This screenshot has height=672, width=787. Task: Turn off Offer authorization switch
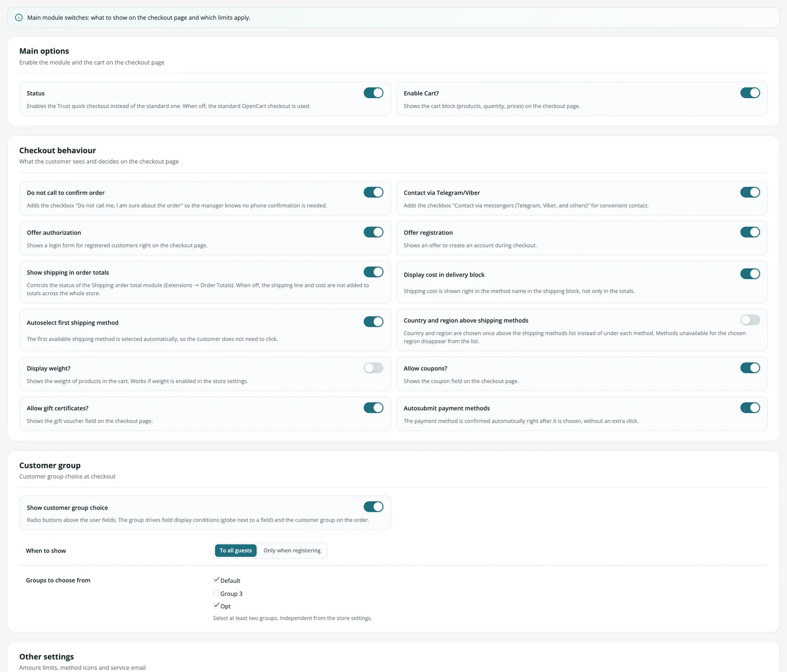pyautogui.click(x=373, y=232)
